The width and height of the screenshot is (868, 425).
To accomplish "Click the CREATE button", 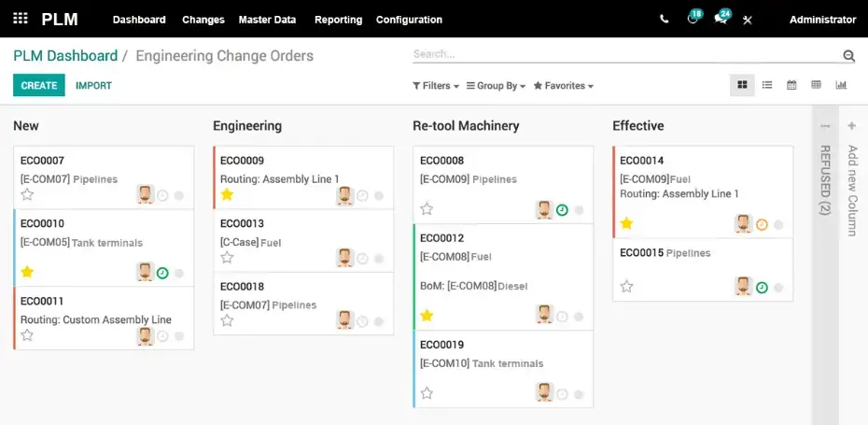I will pos(39,86).
